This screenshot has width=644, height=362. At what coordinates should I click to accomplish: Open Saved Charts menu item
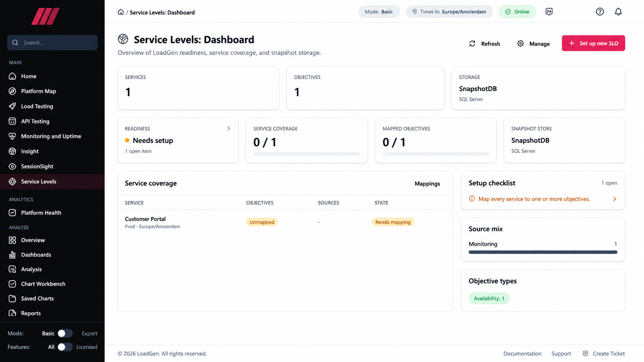tap(52, 299)
